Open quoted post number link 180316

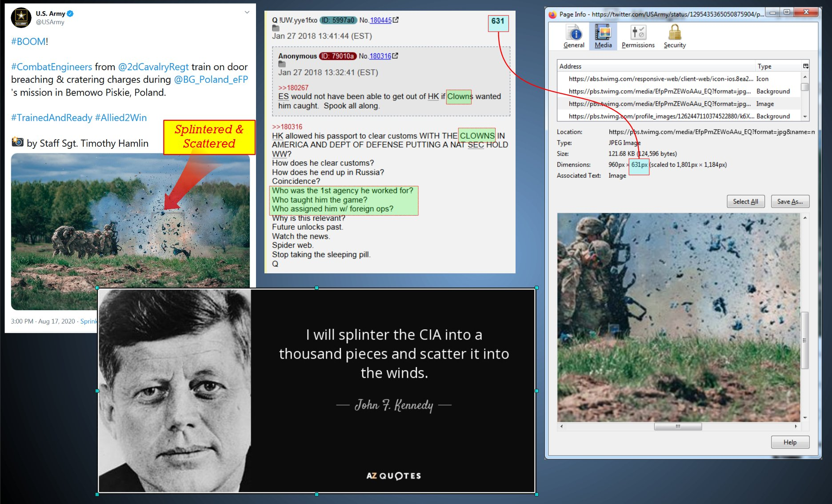pos(380,56)
